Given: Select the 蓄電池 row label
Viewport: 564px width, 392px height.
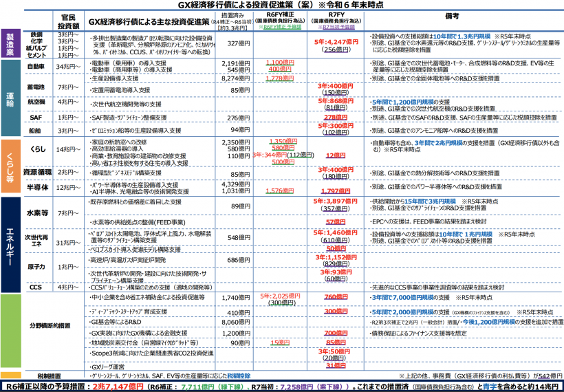Looking at the screenshot, I should coord(36,87).
